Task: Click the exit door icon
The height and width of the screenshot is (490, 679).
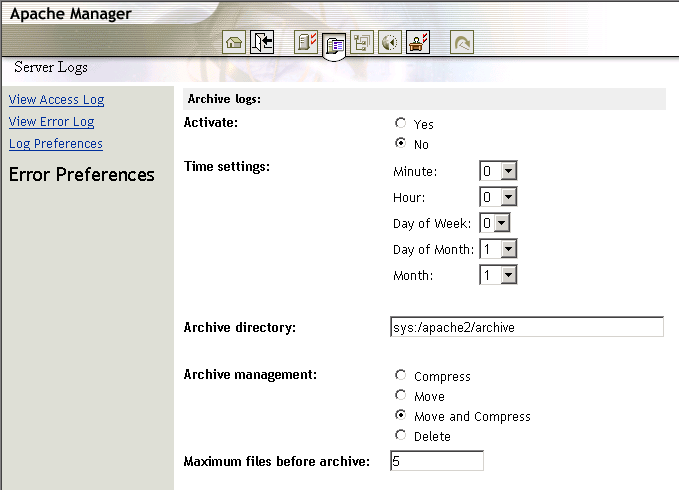Action: (x=262, y=42)
